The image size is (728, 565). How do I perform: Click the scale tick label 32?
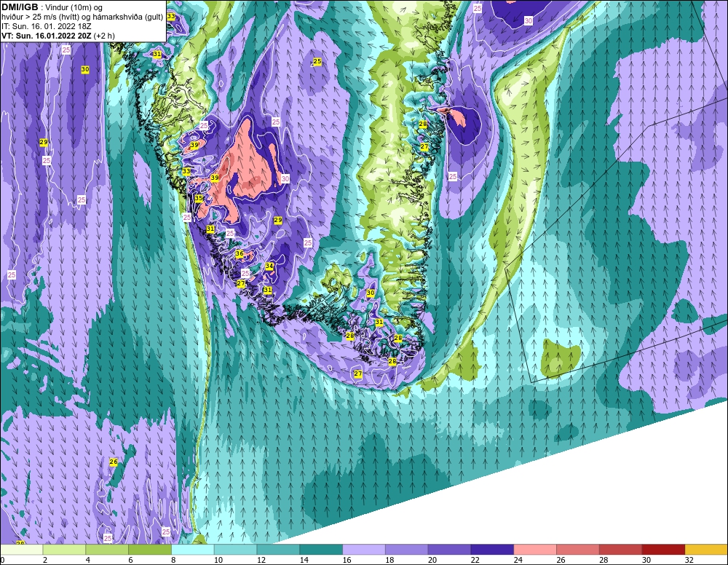689,560
